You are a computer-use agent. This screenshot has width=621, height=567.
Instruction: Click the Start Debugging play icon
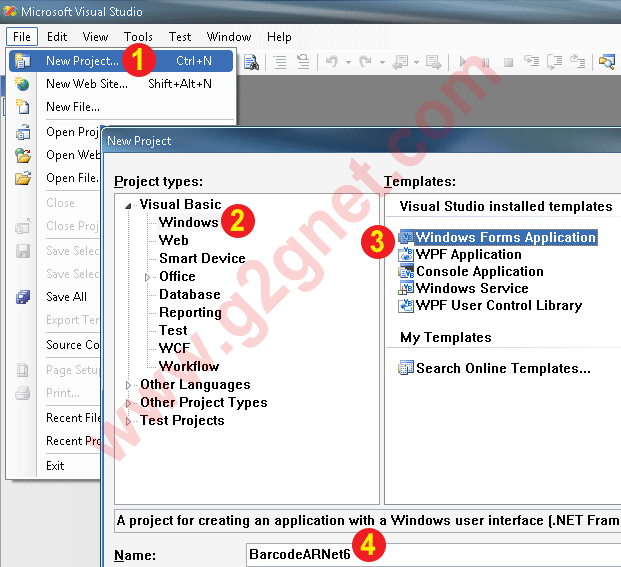[x=463, y=62]
